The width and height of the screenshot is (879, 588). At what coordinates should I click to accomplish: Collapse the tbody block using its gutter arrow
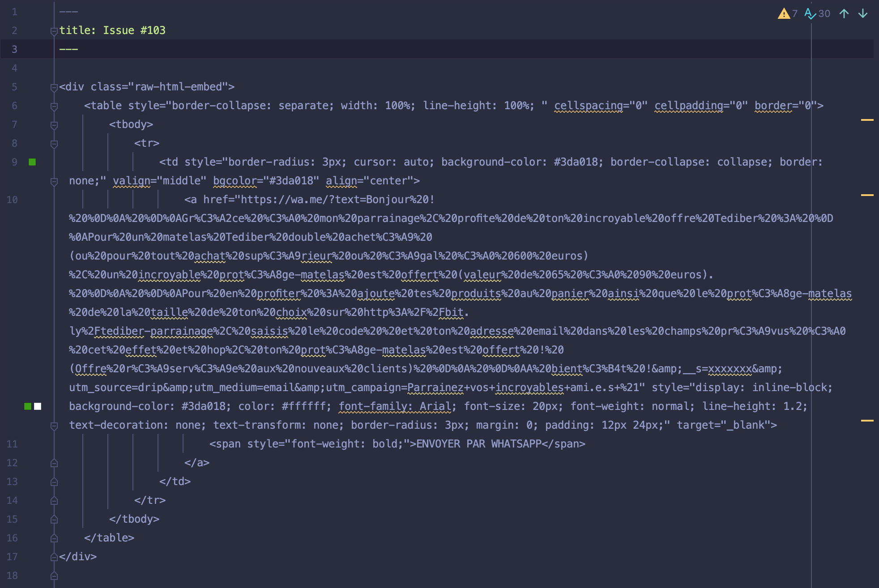54,124
